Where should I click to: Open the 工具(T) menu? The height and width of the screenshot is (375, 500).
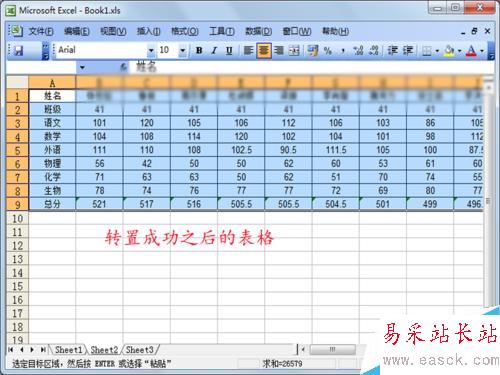[222, 31]
